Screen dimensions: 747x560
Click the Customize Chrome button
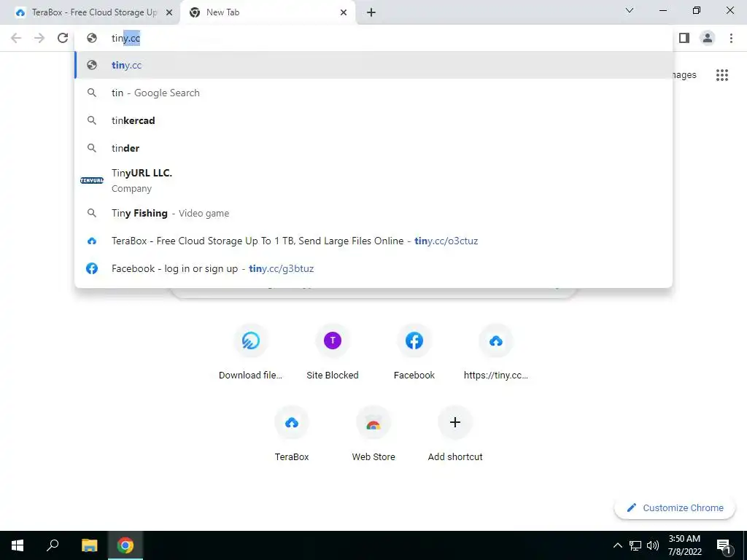click(x=675, y=508)
